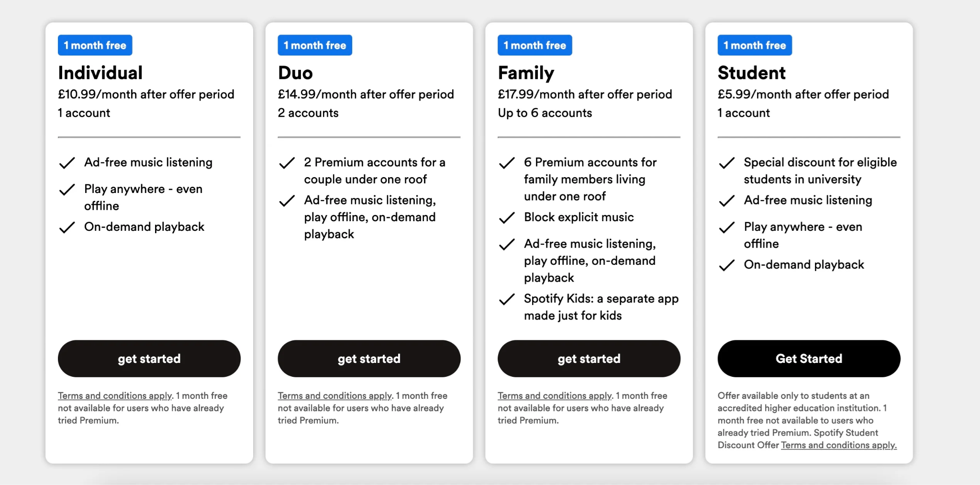
Task: Open Terms and conditions for Individual plan
Action: tap(114, 395)
